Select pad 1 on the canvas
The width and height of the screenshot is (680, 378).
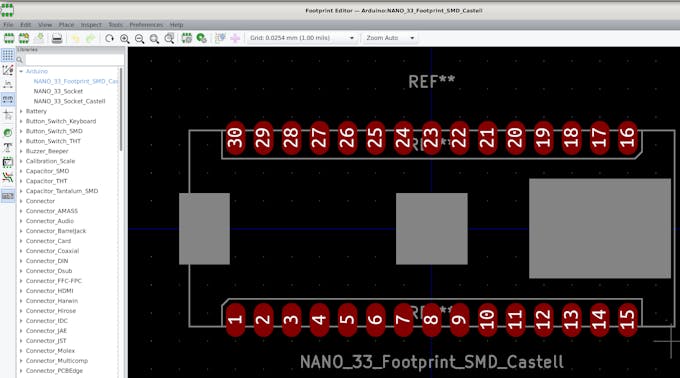coord(235,320)
